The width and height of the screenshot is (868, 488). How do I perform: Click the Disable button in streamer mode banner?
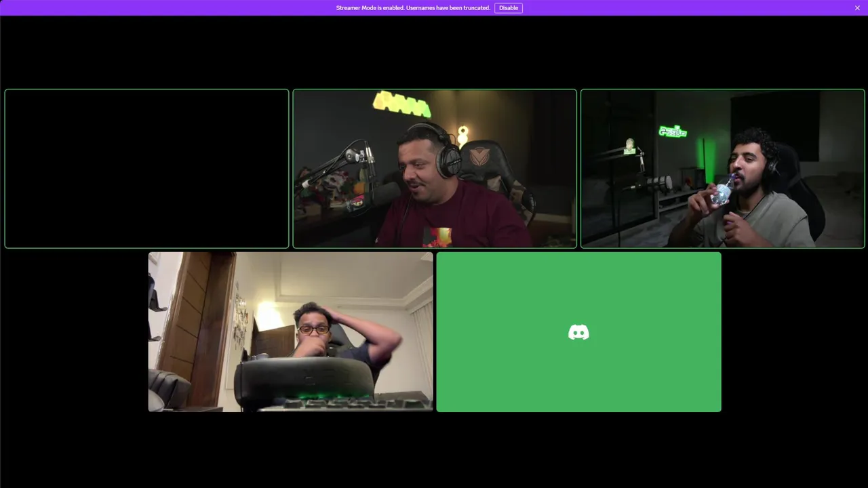tap(509, 8)
